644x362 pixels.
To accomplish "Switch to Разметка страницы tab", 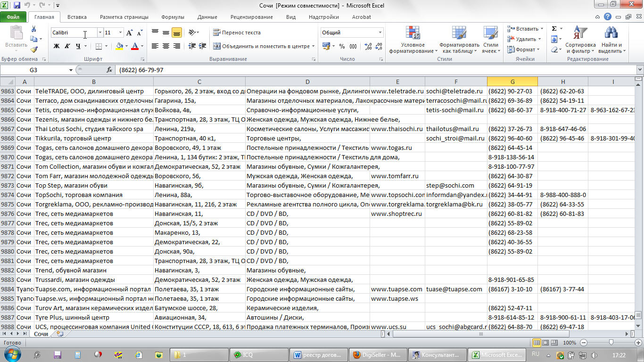I will (x=124, y=17).
